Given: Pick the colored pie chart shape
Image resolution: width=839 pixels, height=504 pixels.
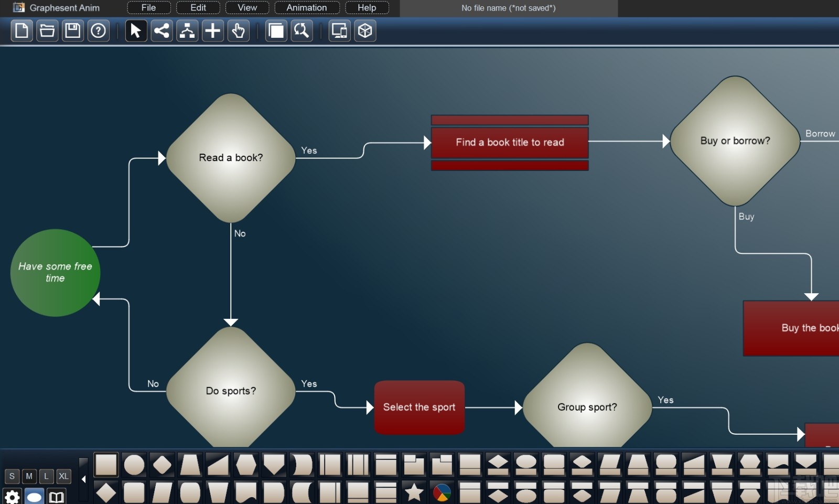Looking at the screenshot, I should (x=442, y=492).
